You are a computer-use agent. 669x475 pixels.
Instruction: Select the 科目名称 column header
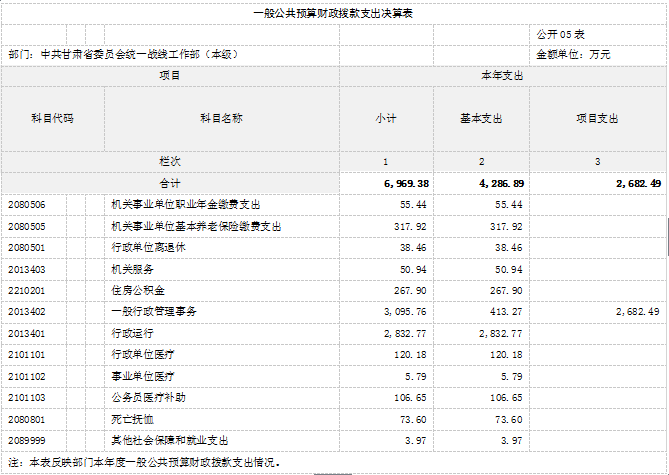222,119
